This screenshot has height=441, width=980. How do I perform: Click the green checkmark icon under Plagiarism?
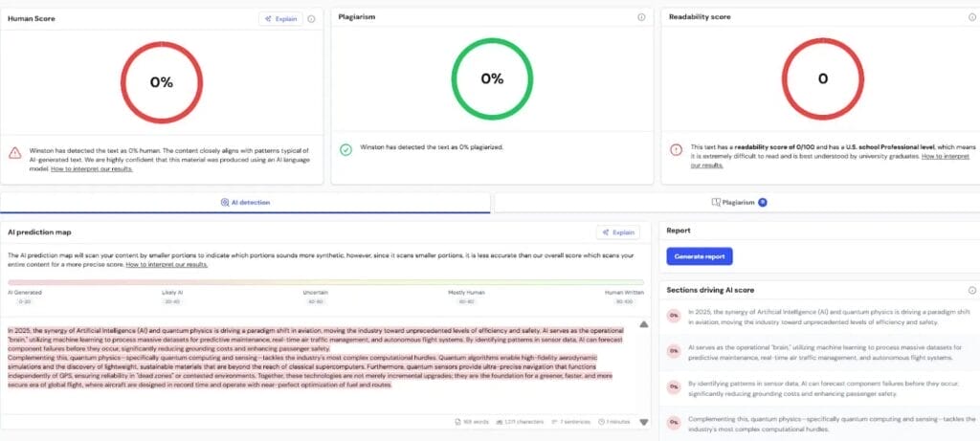pyautogui.click(x=345, y=149)
